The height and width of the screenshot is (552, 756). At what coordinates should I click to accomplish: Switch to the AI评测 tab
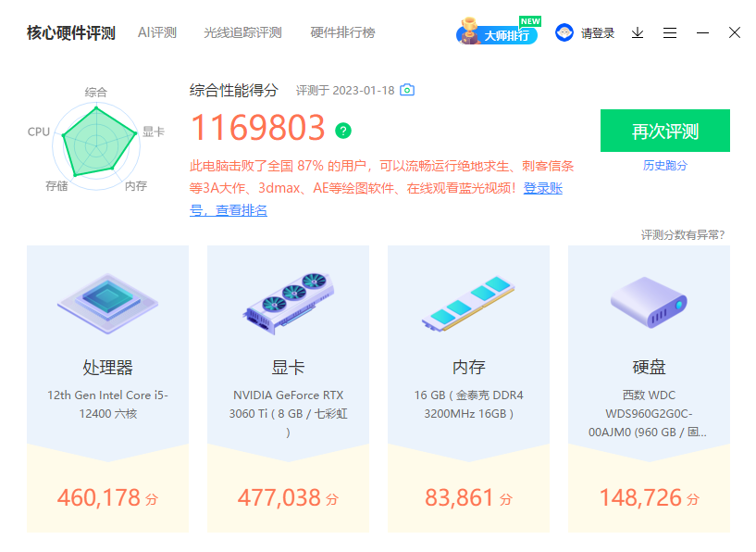tap(157, 32)
